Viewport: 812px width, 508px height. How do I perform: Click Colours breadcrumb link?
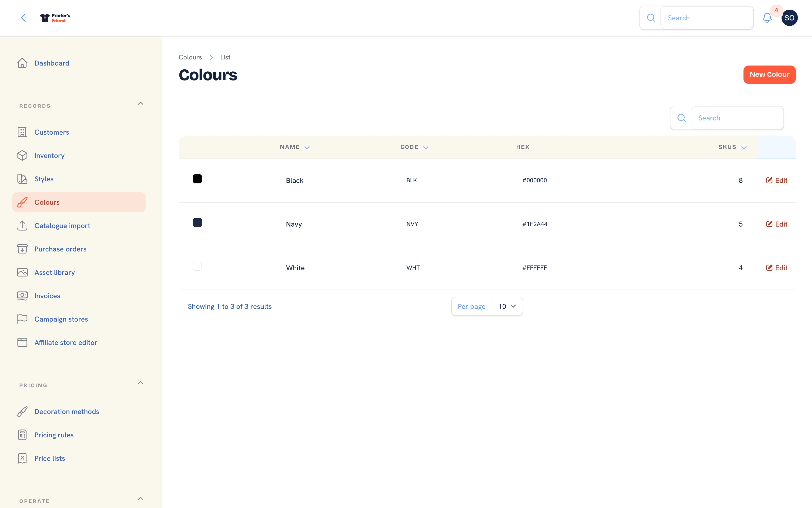pyautogui.click(x=190, y=57)
